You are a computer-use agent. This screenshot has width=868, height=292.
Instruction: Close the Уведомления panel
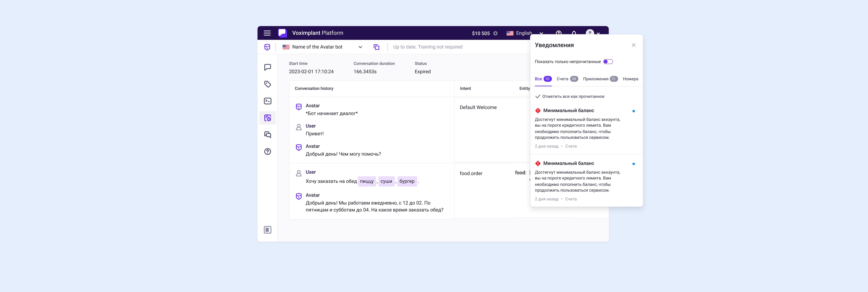[633, 45]
